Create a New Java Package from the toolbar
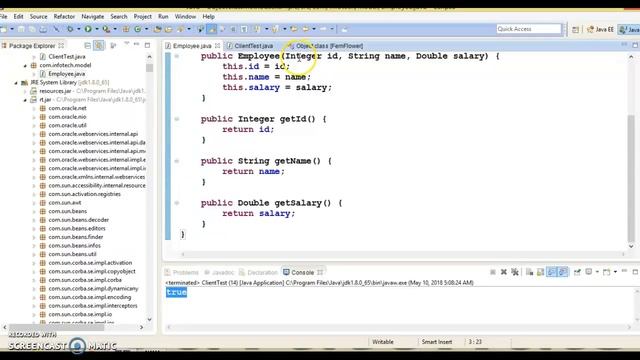The image size is (640, 360). coord(126,29)
